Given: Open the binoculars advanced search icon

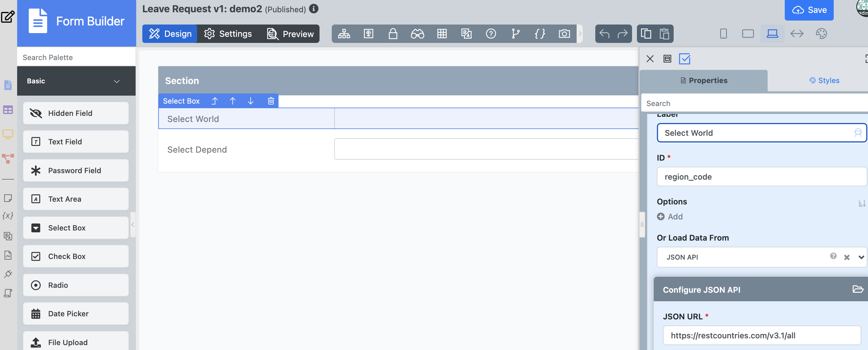Looking at the screenshot, I should (x=417, y=34).
